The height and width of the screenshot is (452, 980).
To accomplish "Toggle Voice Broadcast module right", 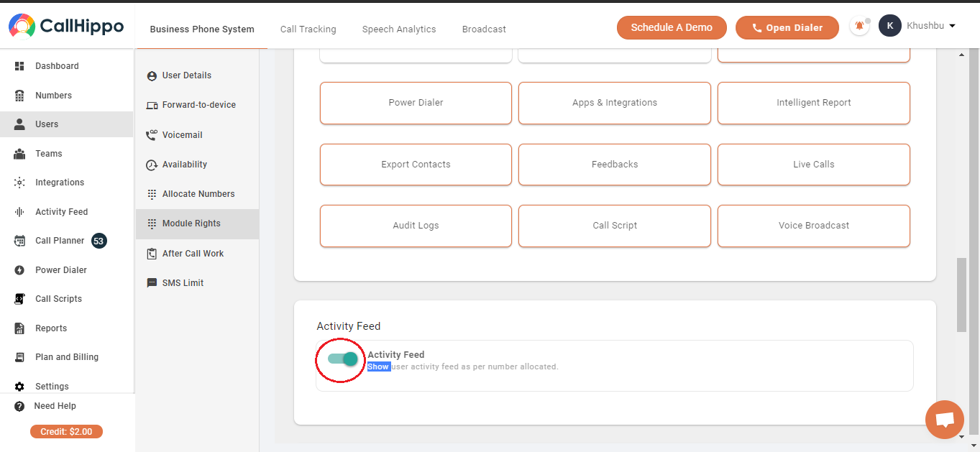I will tap(814, 226).
